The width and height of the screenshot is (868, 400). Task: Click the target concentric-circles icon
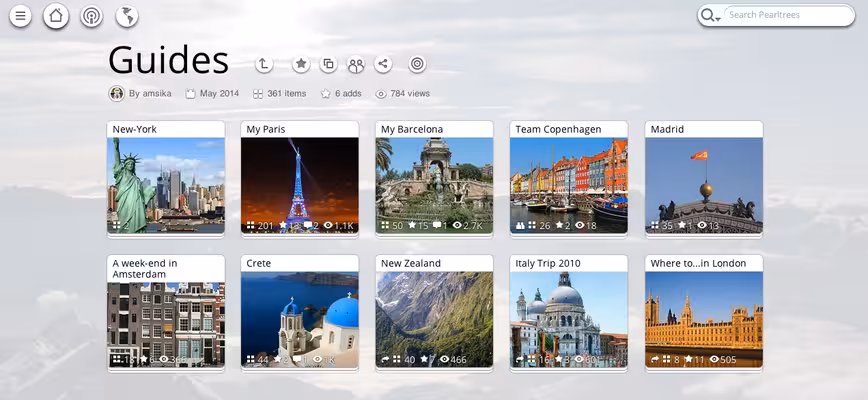[417, 64]
